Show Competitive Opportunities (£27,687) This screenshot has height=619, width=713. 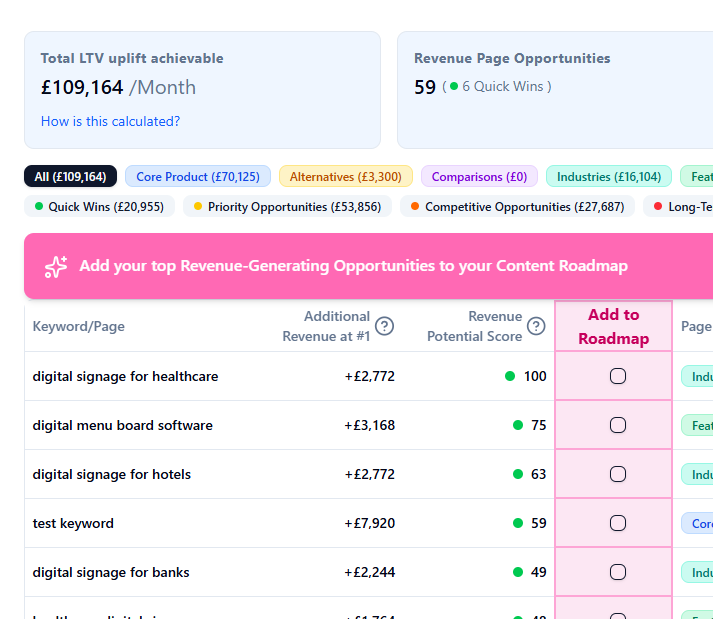(517, 206)
